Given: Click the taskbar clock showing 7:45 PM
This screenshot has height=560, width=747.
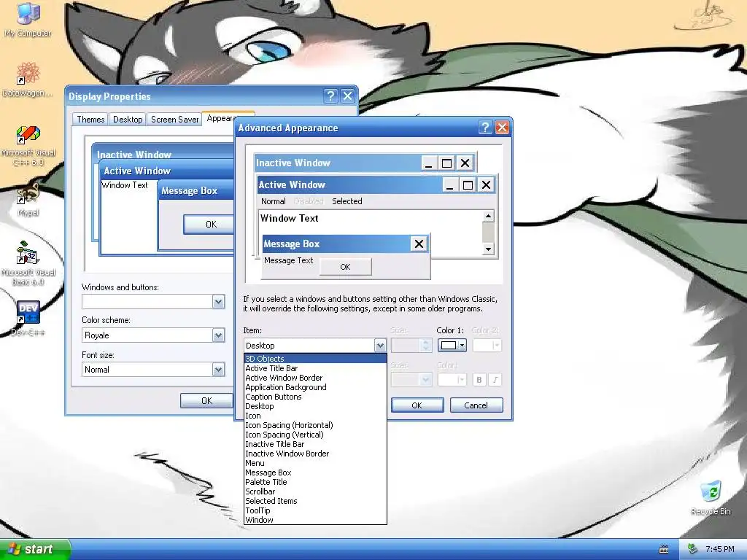Looking at the screenshot, I should click(720, 549).
